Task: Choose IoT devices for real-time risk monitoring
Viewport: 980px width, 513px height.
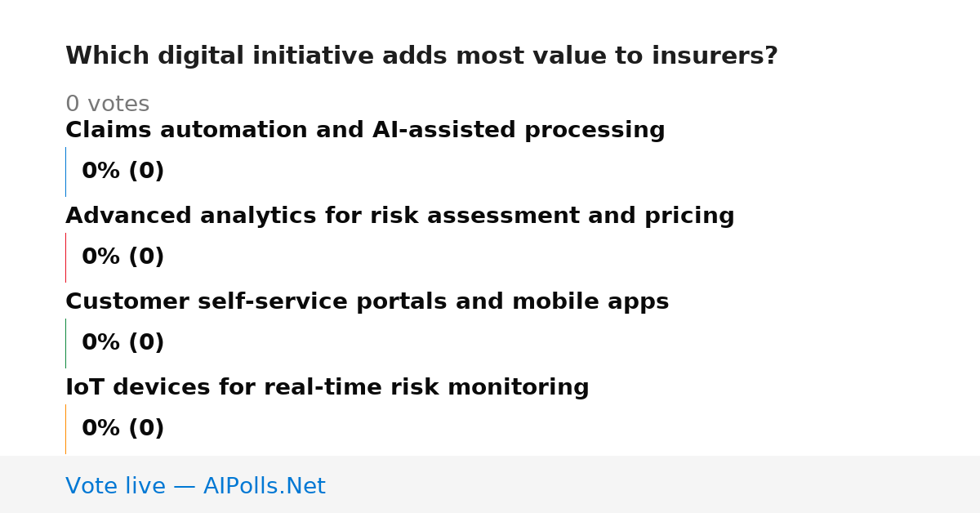Action: 327,388
